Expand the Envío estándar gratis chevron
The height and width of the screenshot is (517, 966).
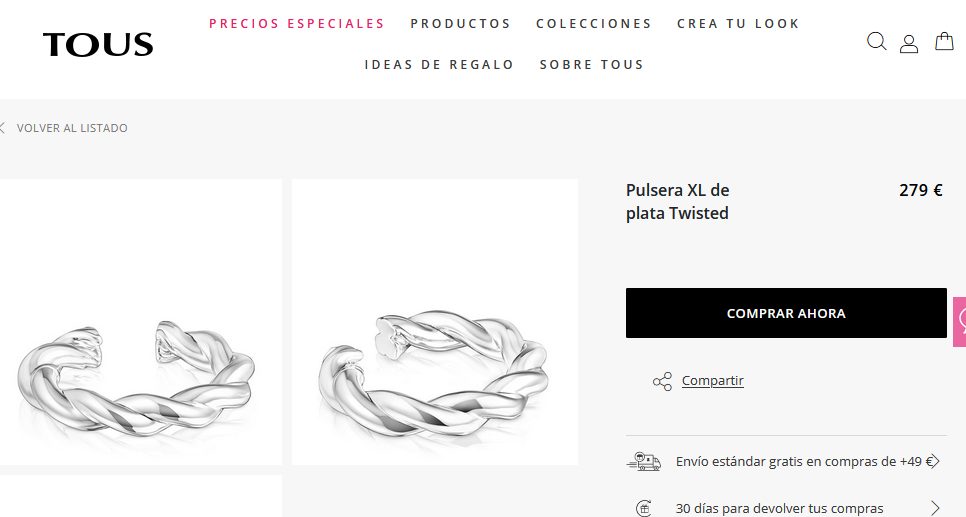tap(935, 461)
